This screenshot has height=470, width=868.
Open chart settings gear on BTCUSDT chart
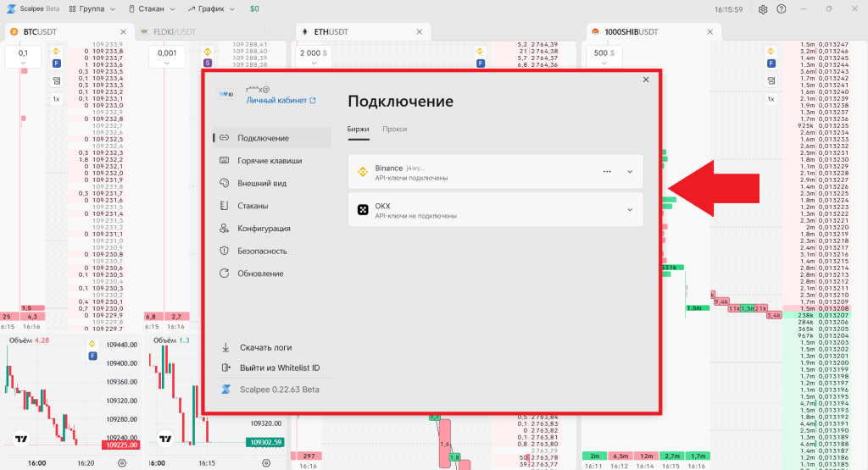click(x=122, y=463)
